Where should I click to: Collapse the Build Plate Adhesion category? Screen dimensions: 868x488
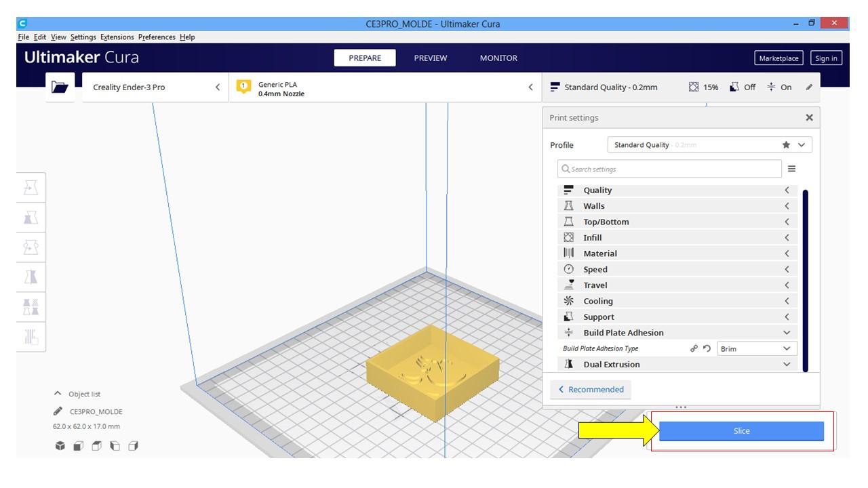click(677, 333)
